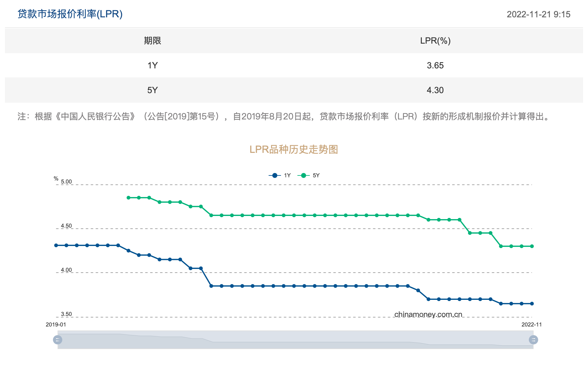588x367 pixels.
Task: Click the last green 5Y data point
Action: [532, 246]
